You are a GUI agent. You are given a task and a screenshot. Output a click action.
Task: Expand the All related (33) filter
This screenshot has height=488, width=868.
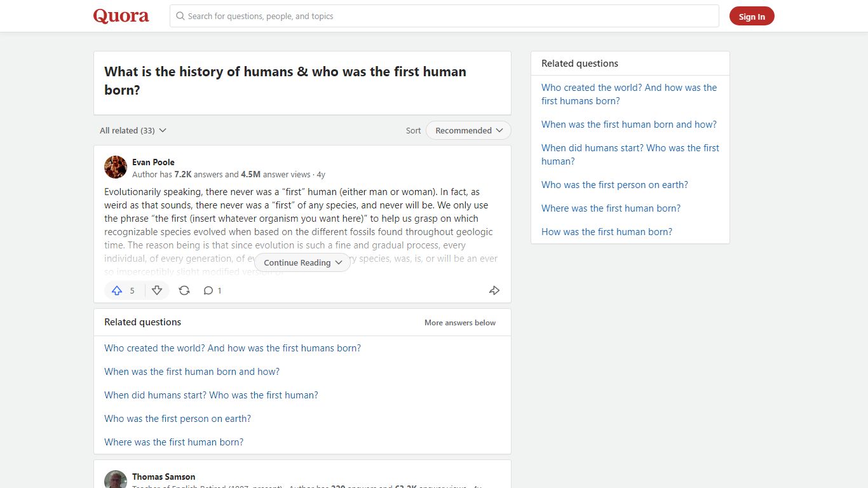pyautogui.click(x=133, y=130)
